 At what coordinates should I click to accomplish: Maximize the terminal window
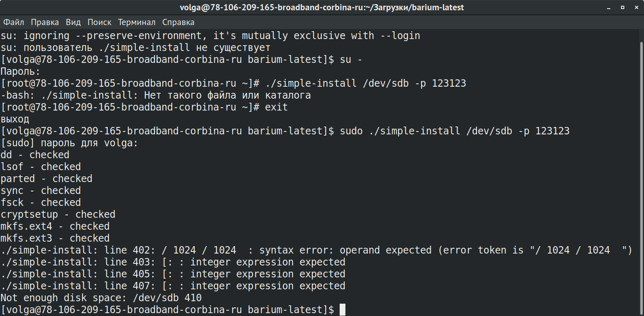[x=623, y=7]
